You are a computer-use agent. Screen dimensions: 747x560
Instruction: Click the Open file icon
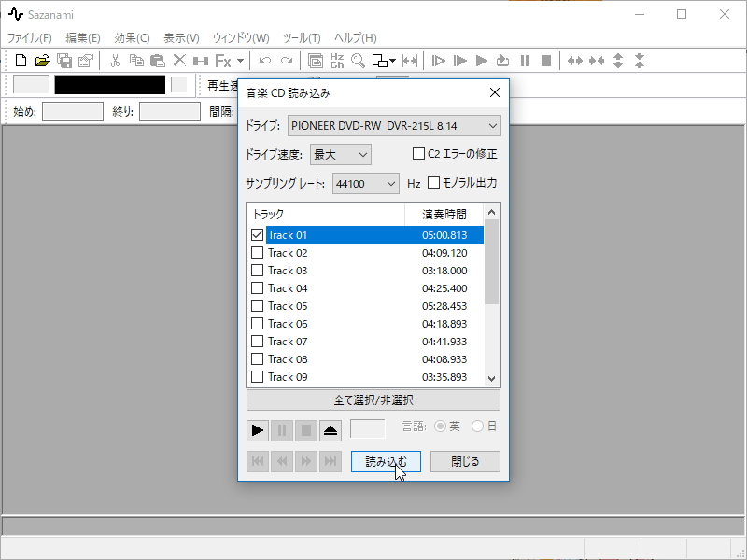click(x=43, y=60)
